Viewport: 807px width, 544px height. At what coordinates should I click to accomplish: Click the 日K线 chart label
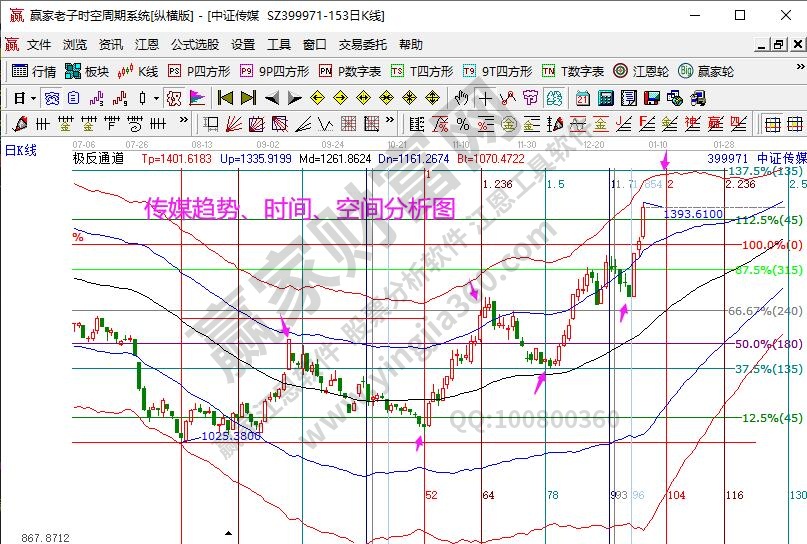click(x=21, y=150)
